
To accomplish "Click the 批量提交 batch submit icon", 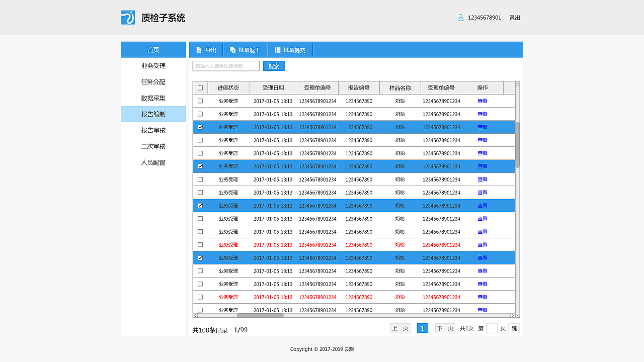I will pyautogui.click(x=277, y=50).
